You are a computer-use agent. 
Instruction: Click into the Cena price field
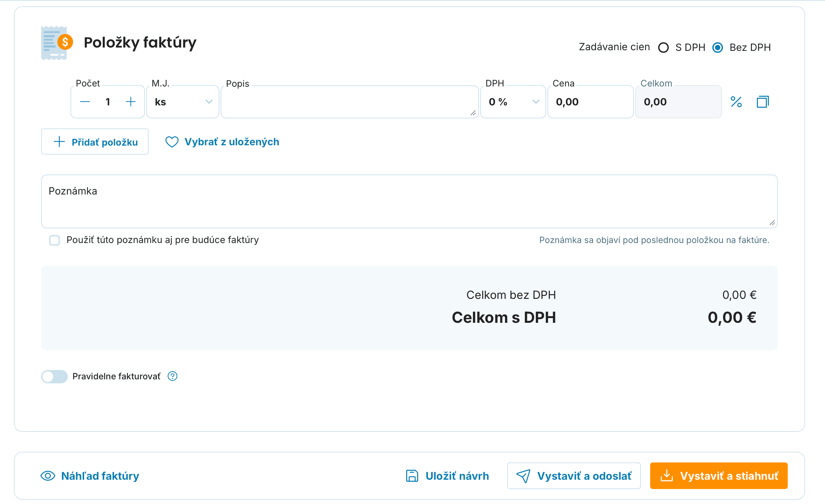click(x=590, y=102)
